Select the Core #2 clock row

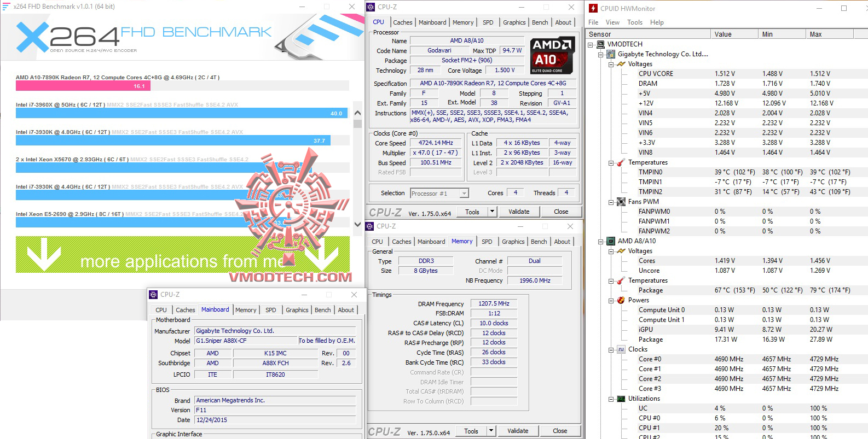click(726, 379)
